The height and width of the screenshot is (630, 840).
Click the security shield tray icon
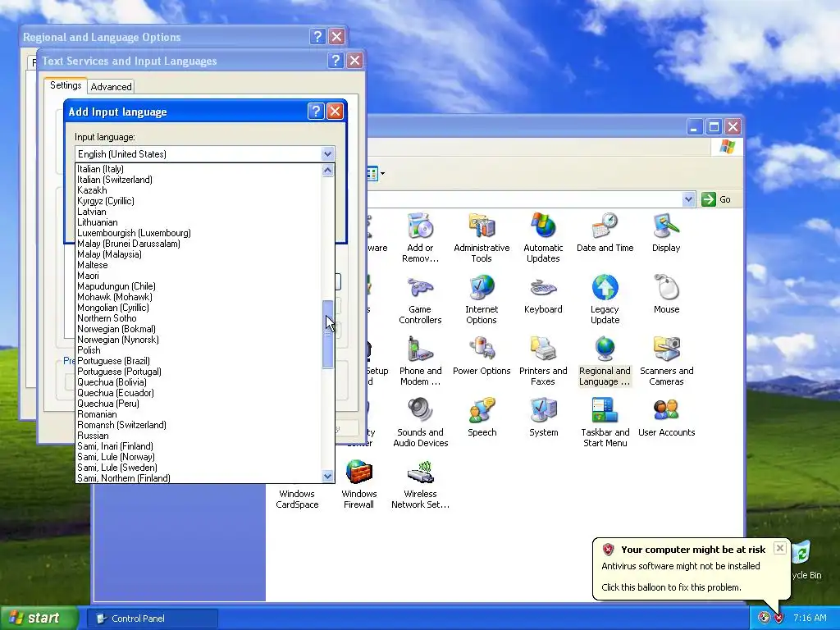(x=778, y=618)
